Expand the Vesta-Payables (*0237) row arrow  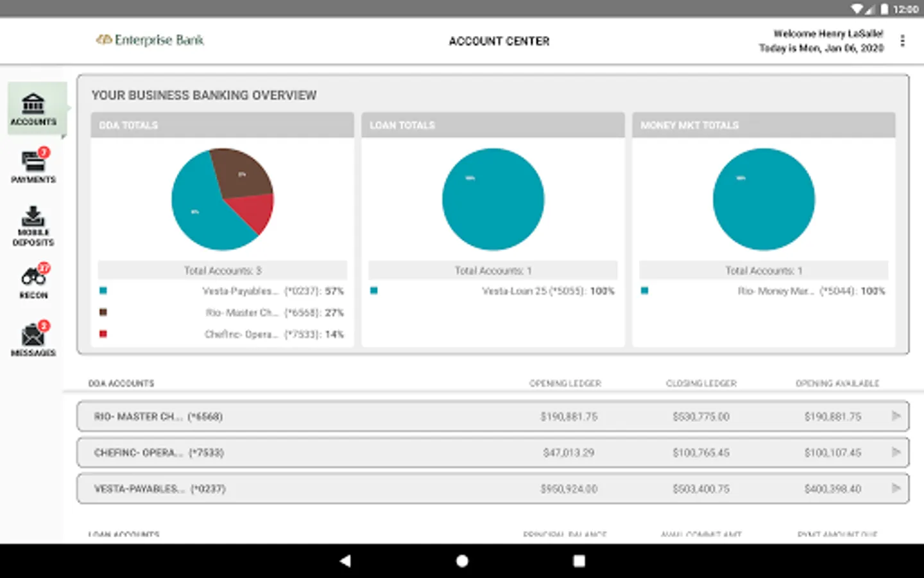[x=896, y=488]
